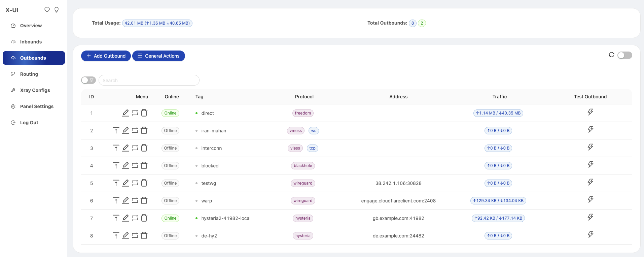644x257 pixels.
Task: Edit the warp outbound
Action: 126,200
